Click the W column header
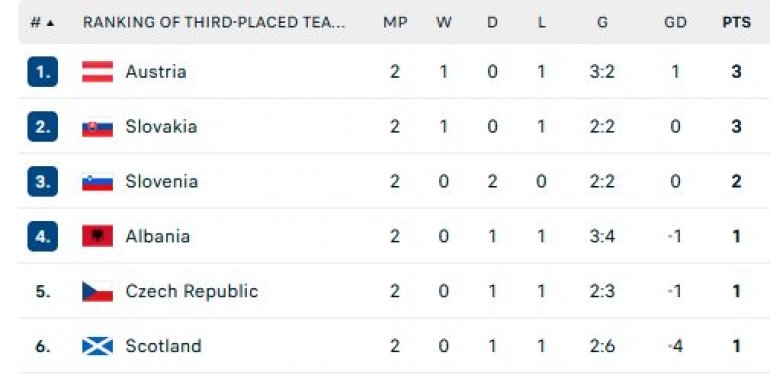 [x=443, y=22]
